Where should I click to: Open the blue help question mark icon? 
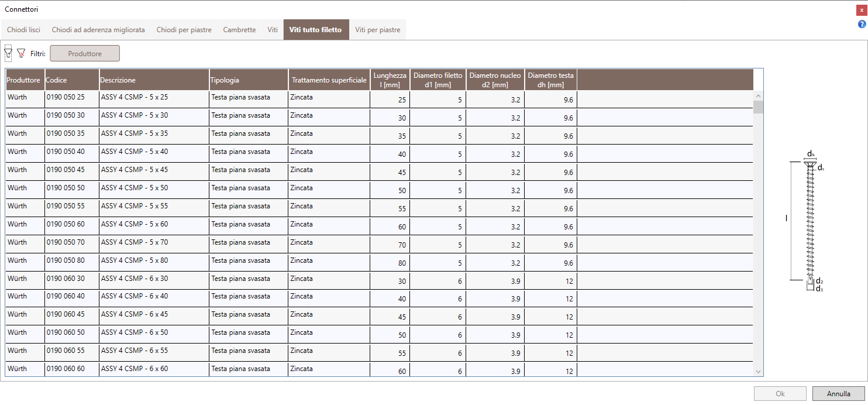(862, 24)
